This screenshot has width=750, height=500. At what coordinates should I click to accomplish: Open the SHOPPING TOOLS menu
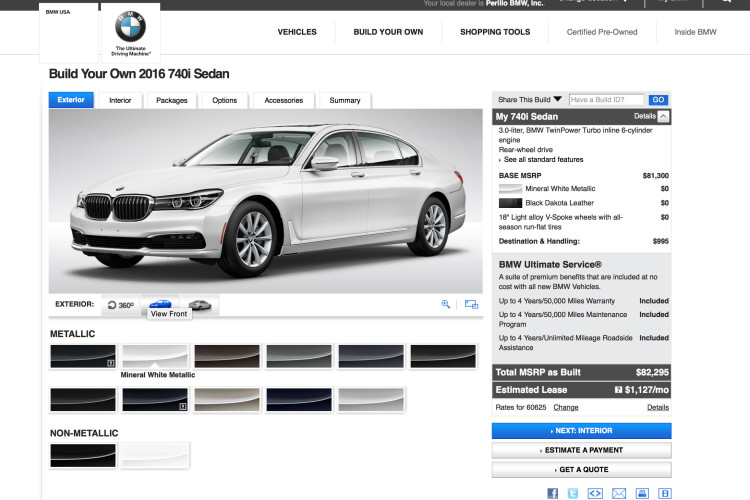(495, 32)
